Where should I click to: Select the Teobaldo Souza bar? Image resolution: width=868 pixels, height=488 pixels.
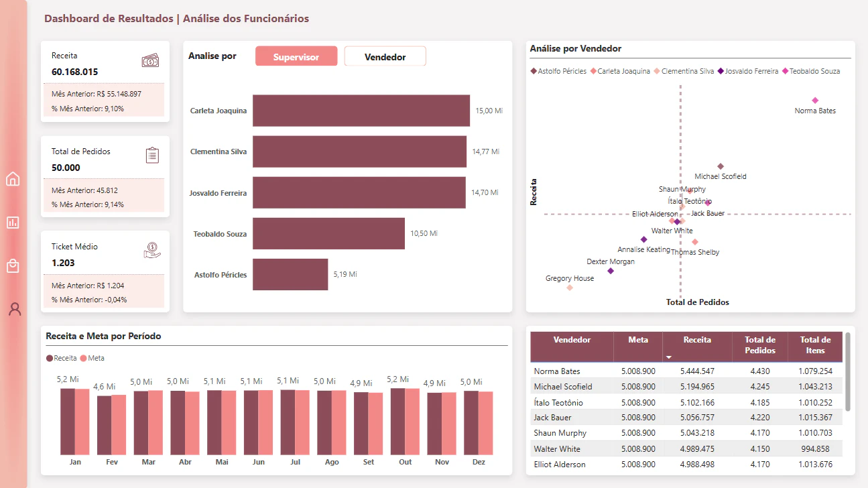pos(328,234)
